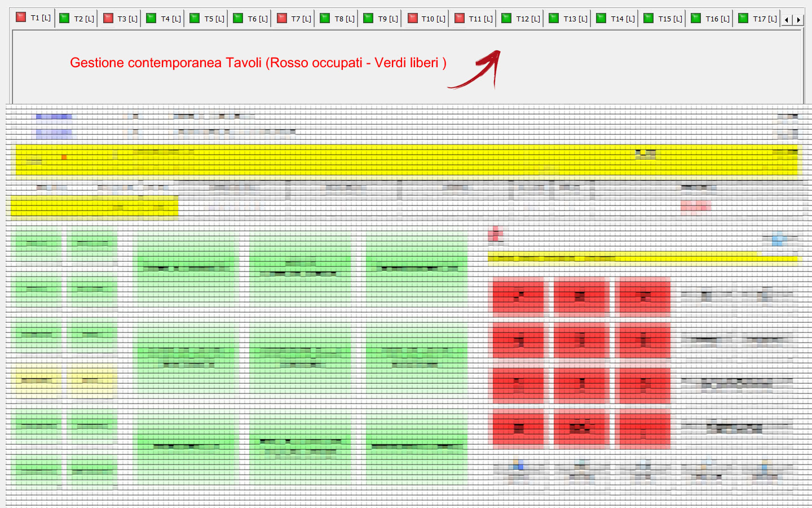Click the green status icon on tab T16
Viewport: 812px width, 508px height.
tap(696, 18)
